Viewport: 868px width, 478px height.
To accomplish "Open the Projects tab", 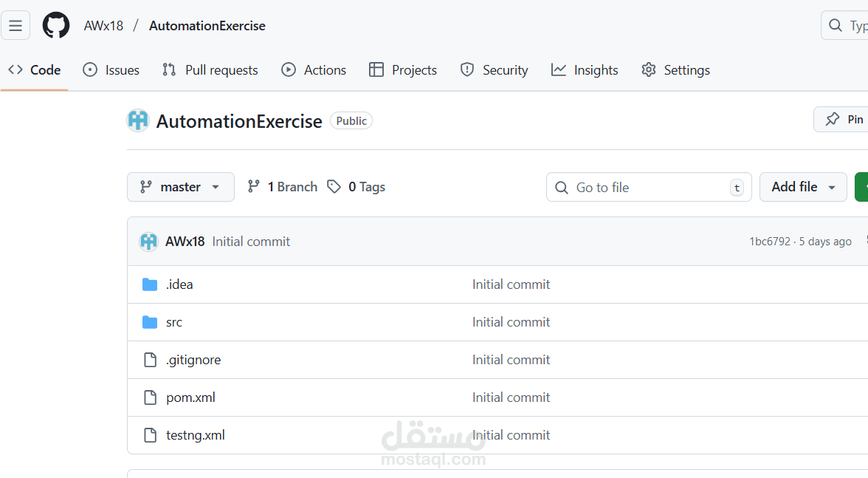I will [402, 69].
